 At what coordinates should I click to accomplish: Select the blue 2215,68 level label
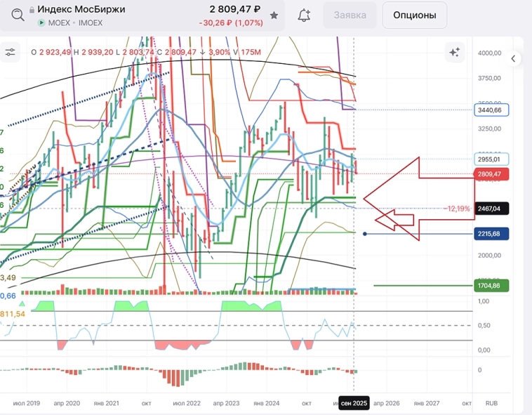(x=491, y=234)
